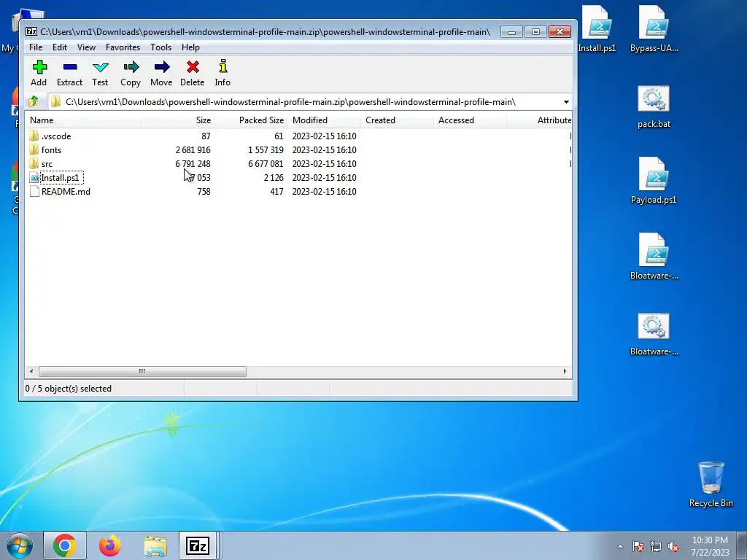Go up one folder level icon
Image resolution: width=747 pixels, height=560 pixels.
click(34, 101)
